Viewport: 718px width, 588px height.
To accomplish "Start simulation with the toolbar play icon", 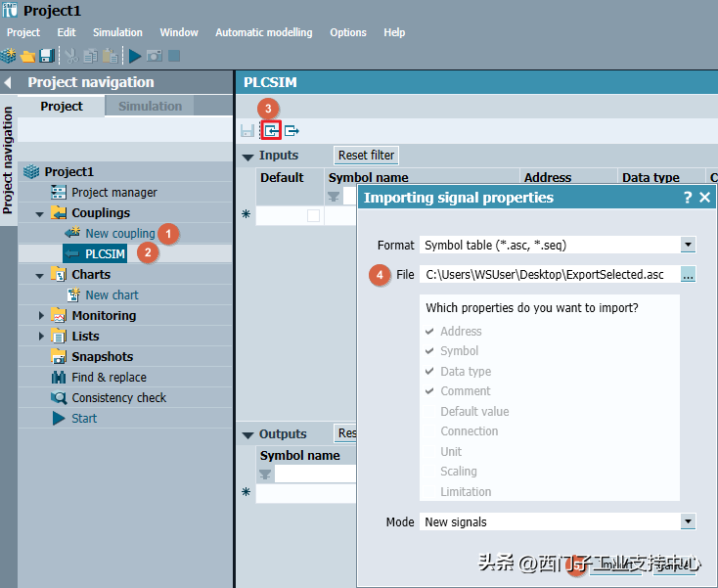I will tap(135, 57).
